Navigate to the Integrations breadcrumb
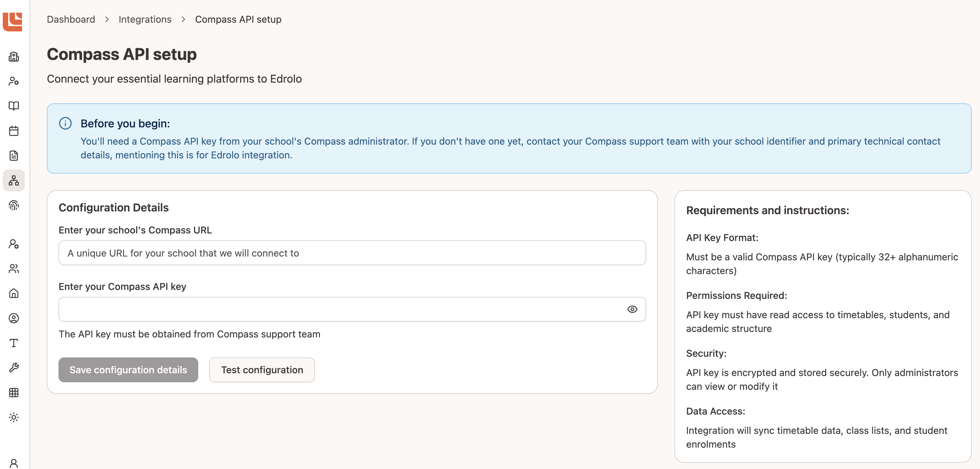The height and width of the screenshot is (469, 980). (x=145, y=19)
